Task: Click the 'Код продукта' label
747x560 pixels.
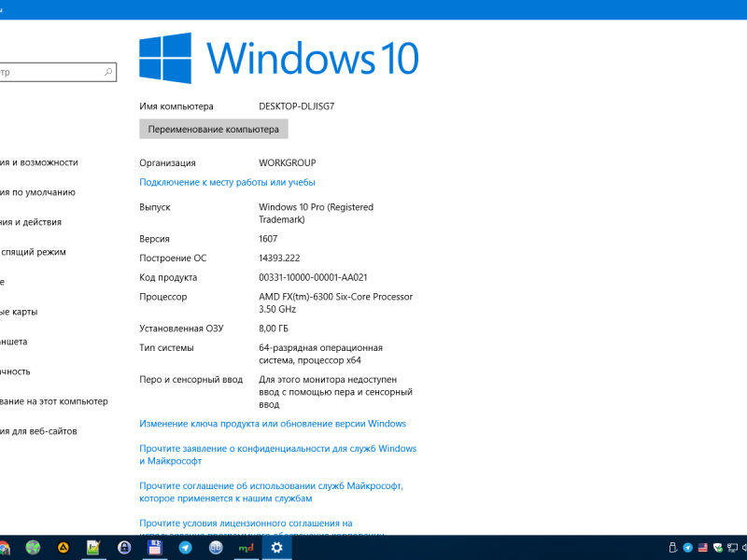Action: coord(168,277)
